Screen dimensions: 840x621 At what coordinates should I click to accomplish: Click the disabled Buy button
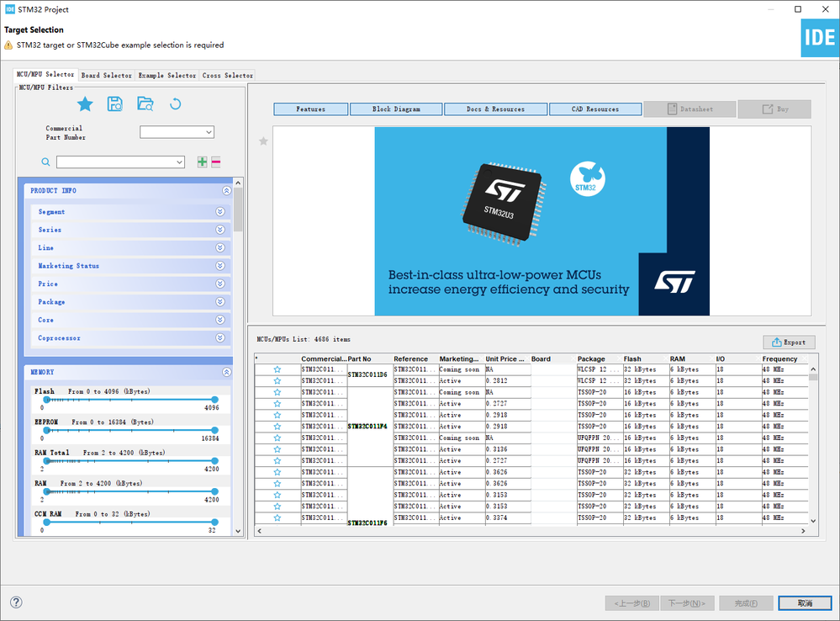(774, 109)
